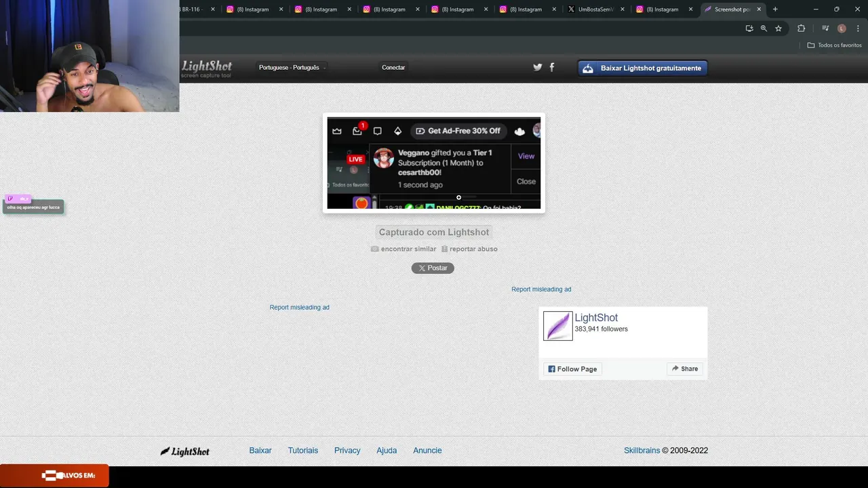Image resolution: width=868 pixels, height=488 pixels.
Task: Open the Skillbrains footer link
Action: (642, 450)
